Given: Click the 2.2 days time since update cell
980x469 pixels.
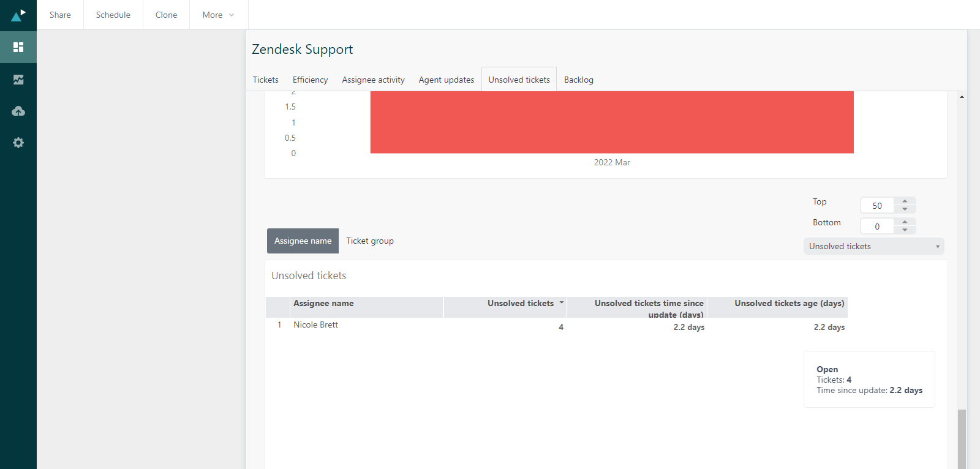Looking at the screenshot, I should [x=689, y=327].
